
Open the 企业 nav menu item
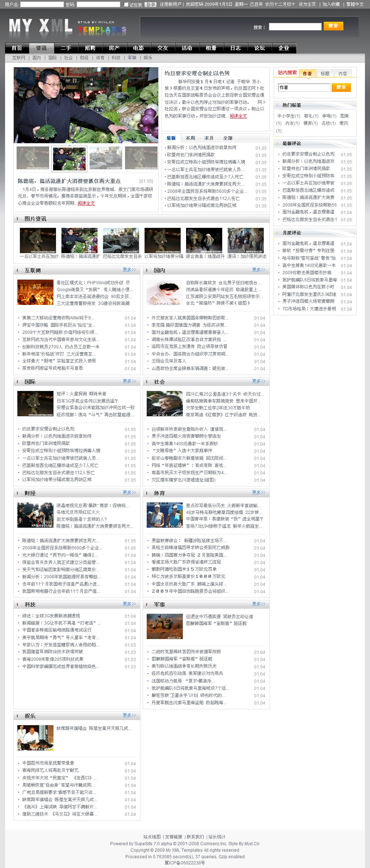point(284,48)
